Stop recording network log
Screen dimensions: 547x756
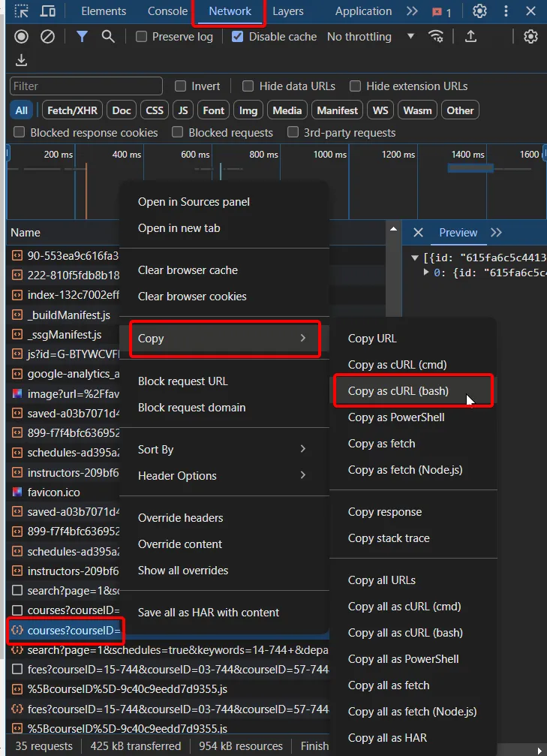coord(21,36)
